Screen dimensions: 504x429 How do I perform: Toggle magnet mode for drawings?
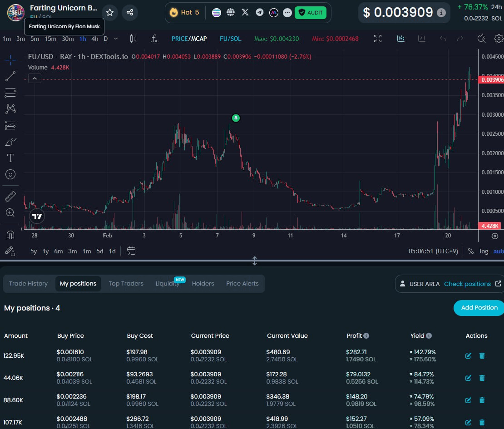pyautogui.click(x=10, y=235)
